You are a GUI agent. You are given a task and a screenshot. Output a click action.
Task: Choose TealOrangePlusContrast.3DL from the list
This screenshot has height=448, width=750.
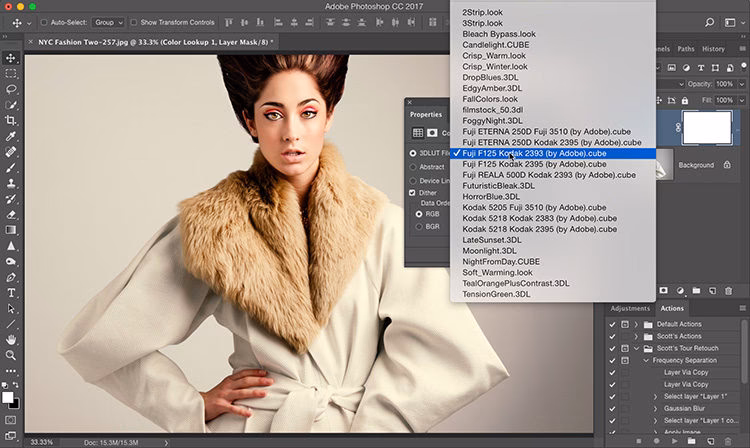(516, 284)
